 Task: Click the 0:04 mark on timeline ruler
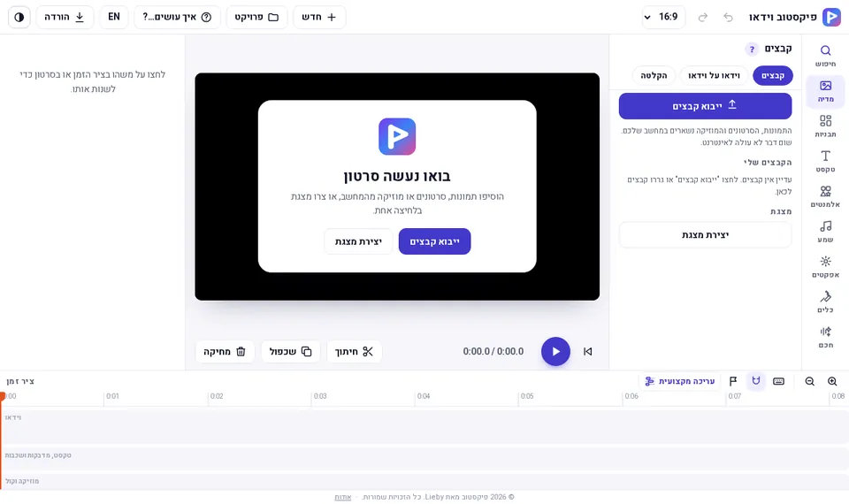coord(424,396)
